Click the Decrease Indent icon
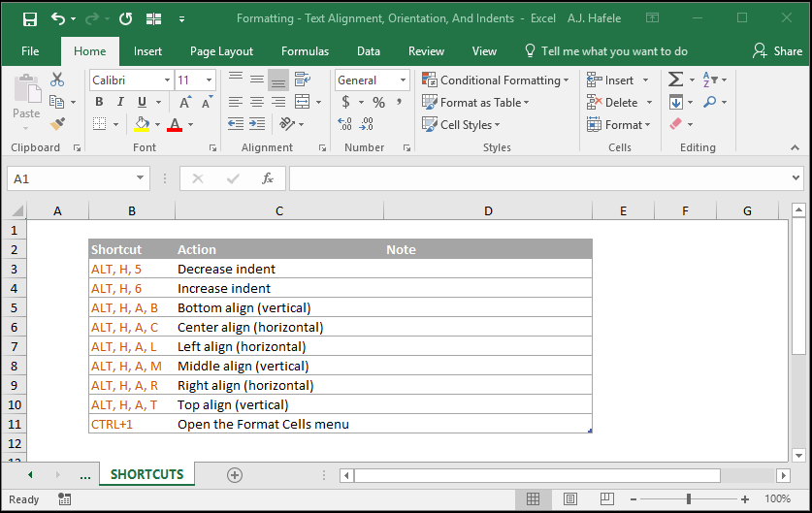 tap(236, 124)
